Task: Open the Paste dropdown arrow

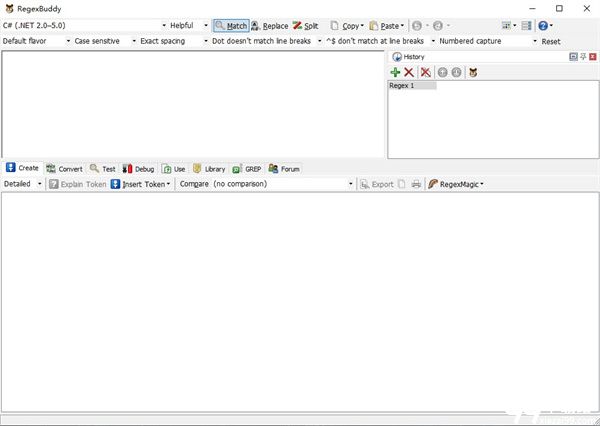Action: pyautogui.click(x=402, y=26)
